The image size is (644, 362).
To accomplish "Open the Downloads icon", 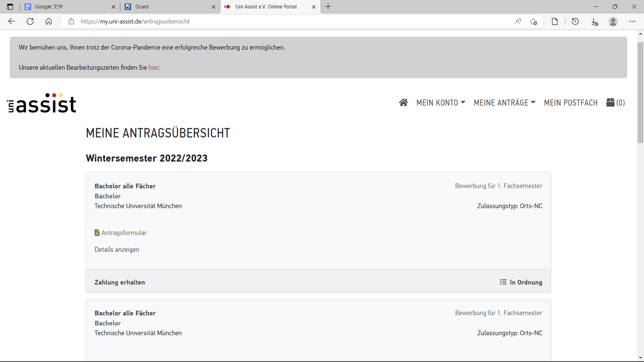I will click(x=594, y=21).
